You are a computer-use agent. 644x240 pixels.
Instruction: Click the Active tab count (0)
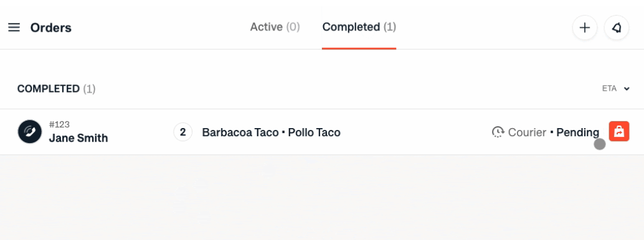[293, 27]
